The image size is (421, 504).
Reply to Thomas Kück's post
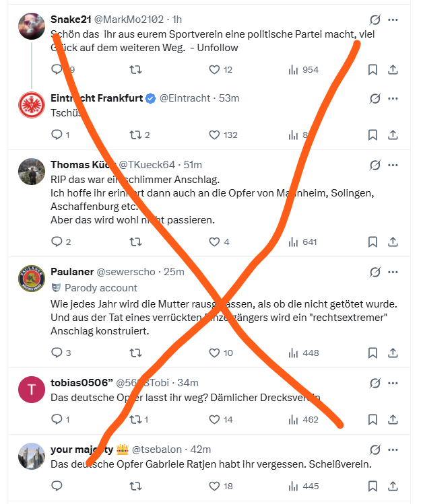(57, 242)
